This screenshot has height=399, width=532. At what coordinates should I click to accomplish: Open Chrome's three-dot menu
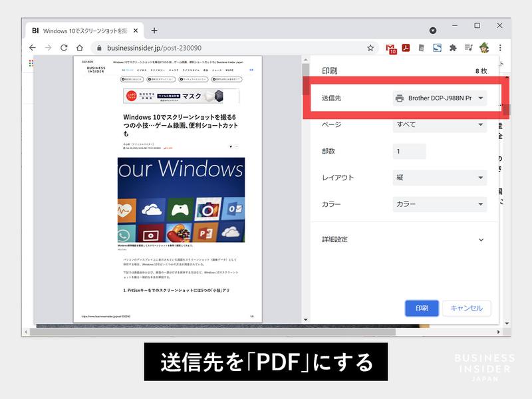click(500, 48)
